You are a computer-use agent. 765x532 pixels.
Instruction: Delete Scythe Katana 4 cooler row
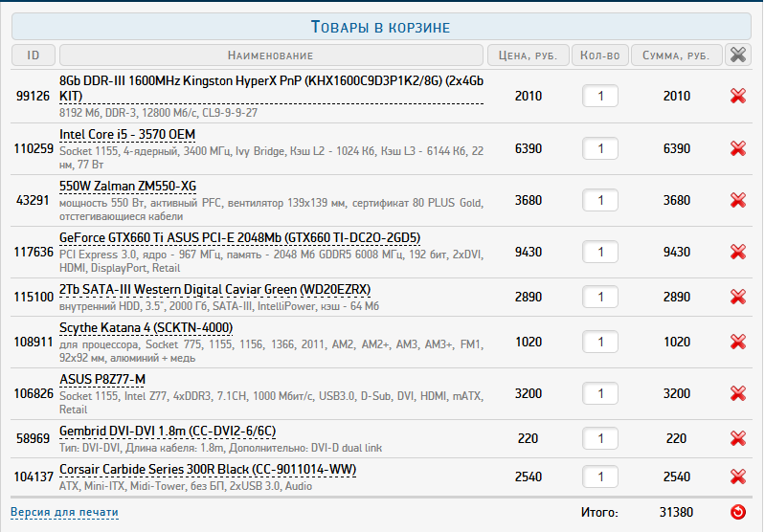coord(737,342)
